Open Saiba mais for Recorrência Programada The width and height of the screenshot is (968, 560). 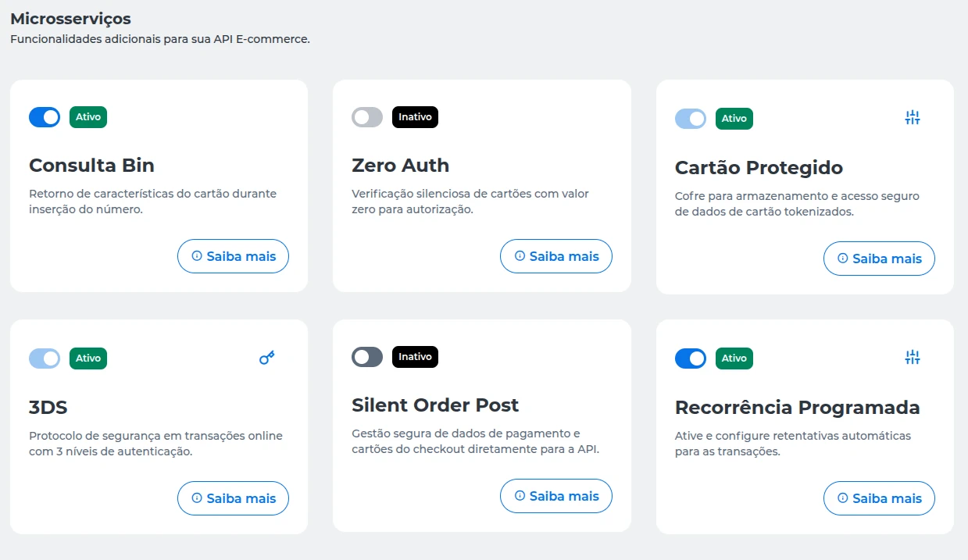coord(879,498)
